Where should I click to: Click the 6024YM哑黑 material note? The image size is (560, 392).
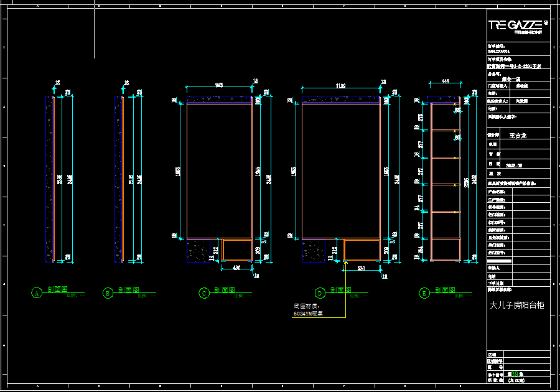pos(308,314)
